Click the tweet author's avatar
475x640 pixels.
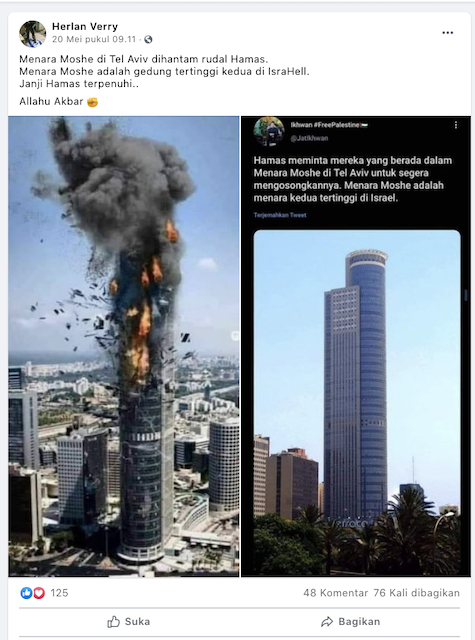(269, 131)
